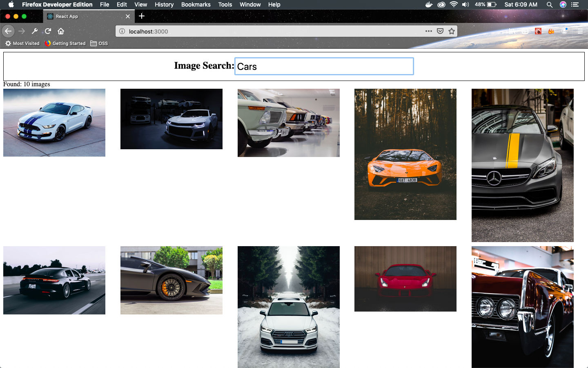
Task: Open the flame extension icon
Action: 551,31
